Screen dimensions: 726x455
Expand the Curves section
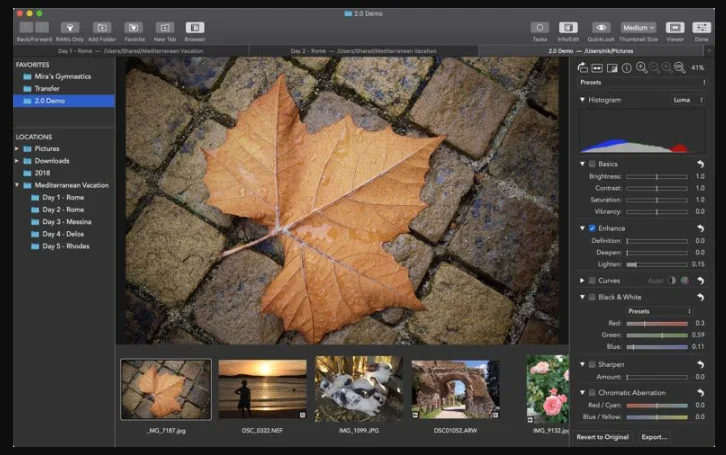(x=582, y=280)
